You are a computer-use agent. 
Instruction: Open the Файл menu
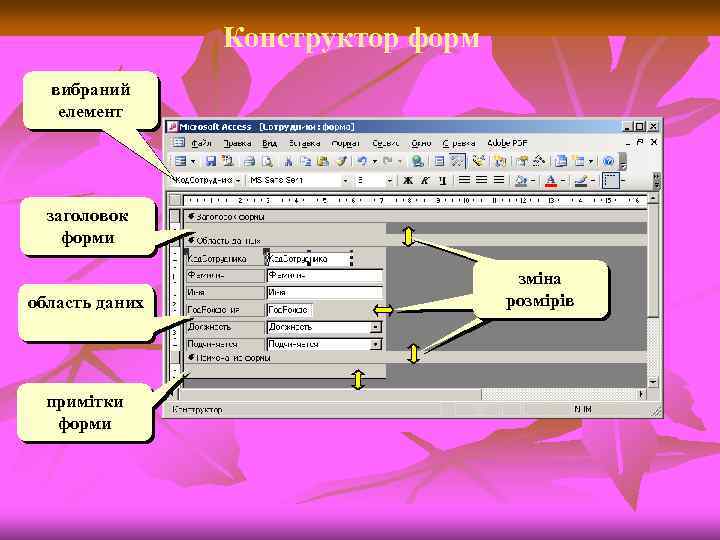201,143
